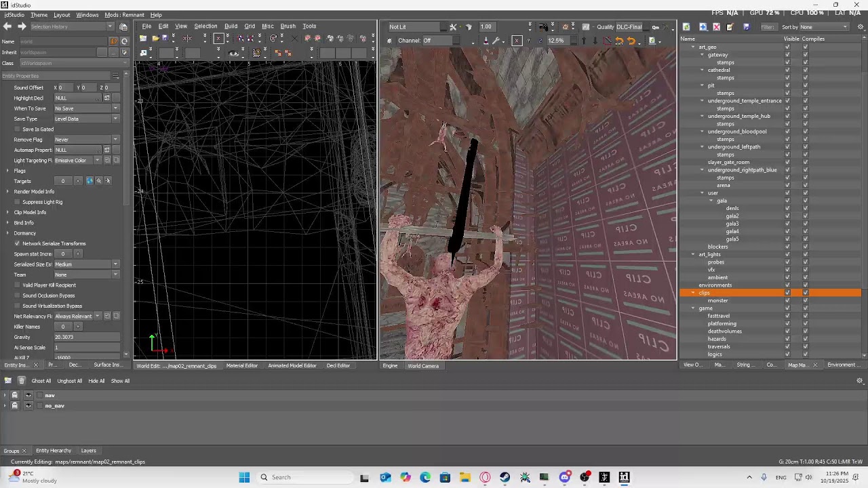Image resolution: width=868 pixels, height=488 pixels.
Task: Click the trash icon in groups panel
Action: tap(21, 381)
